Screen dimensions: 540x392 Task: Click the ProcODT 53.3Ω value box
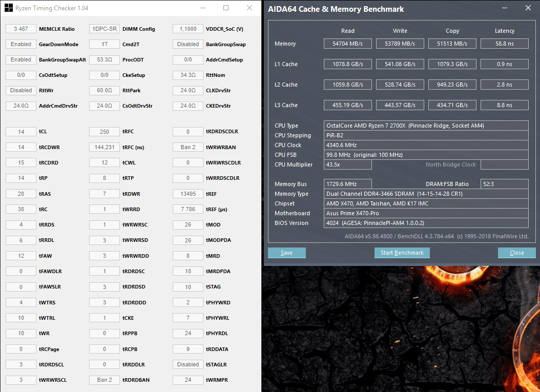[105, 59]
